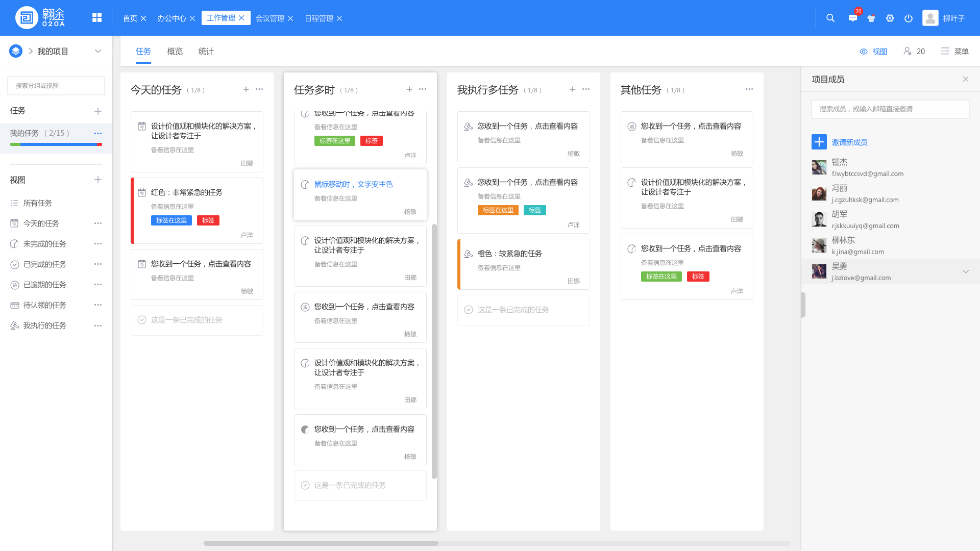The width and height of the screenshot is (980, 551).
Task: Open notifications showing 20 unread messages
Action: (x=852, y=18)
